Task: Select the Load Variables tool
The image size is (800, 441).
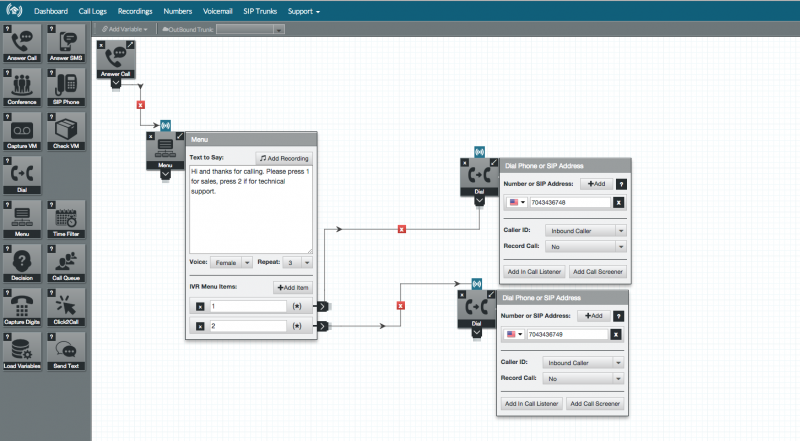Action: pyautogui.click(x=22, y=352)
